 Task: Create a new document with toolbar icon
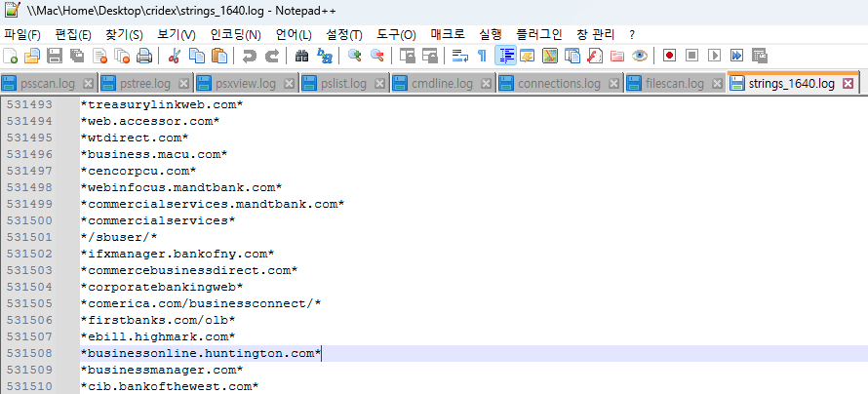[11, 56]
